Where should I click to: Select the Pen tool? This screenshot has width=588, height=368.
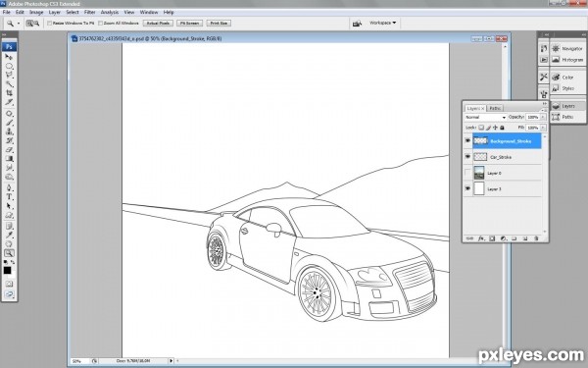click(x=9, y=187)
